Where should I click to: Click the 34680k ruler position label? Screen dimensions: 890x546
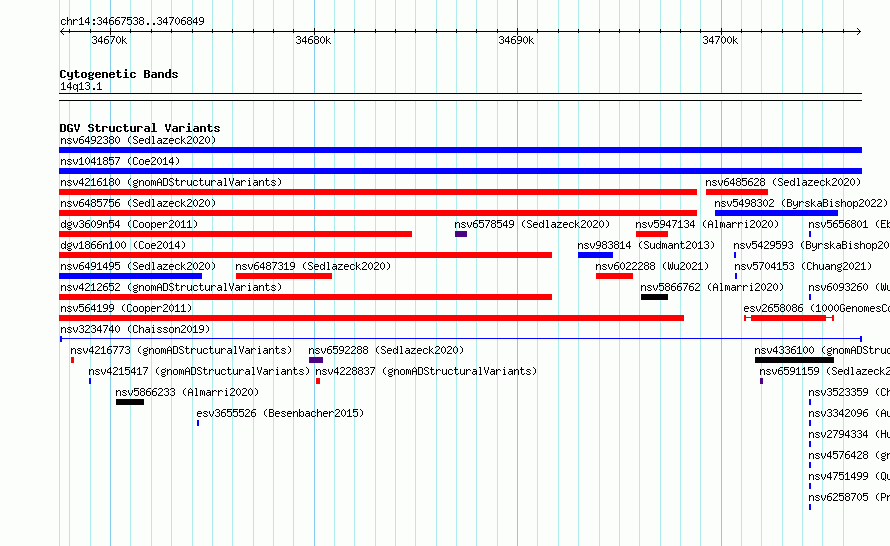pos(313,40)
